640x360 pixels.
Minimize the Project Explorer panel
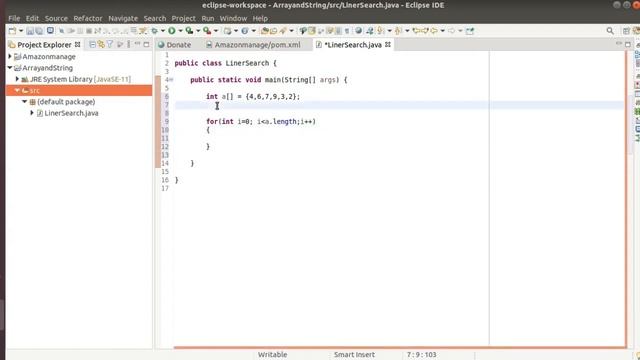[137, 44]
